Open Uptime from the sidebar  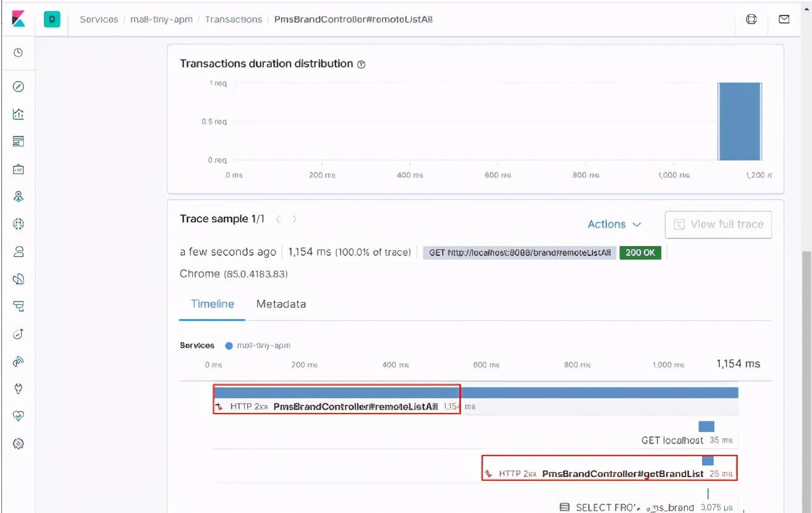pyautogui.click(x=18, y=334)
